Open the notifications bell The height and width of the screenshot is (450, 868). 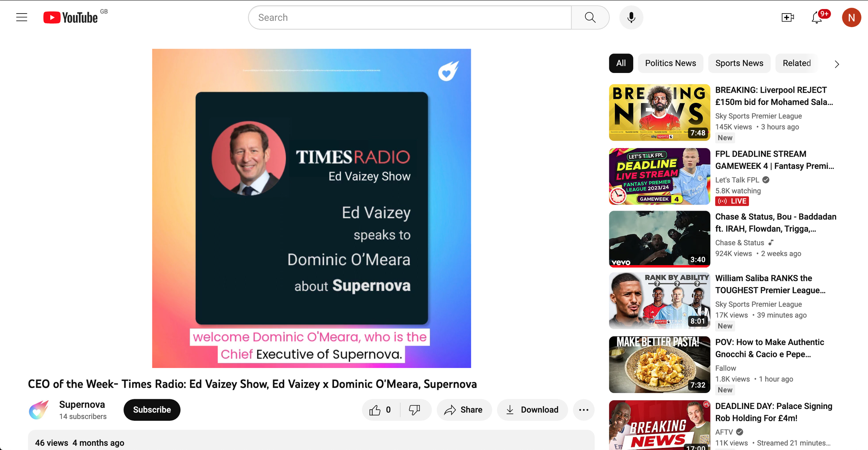(817, 17)
